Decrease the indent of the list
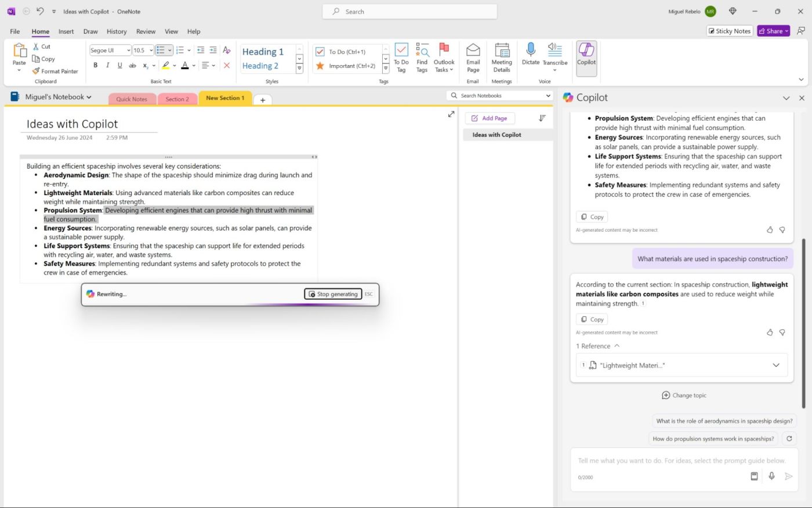Screen dimensions: 812x508 pyautogui.click(x=201, y=50)
